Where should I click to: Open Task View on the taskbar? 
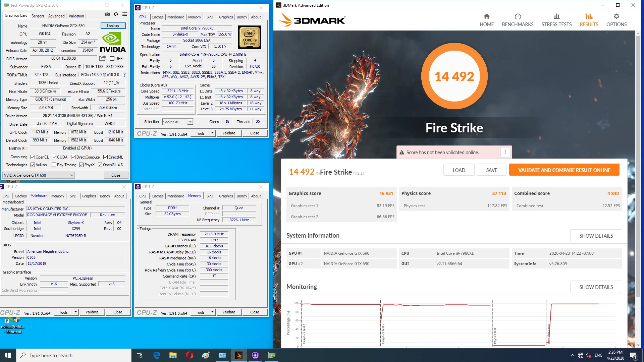click(140, 355)
